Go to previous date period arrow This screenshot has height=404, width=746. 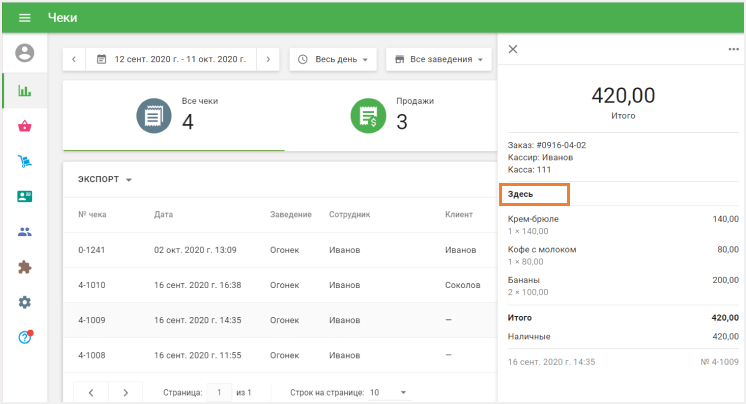(74, 60)
